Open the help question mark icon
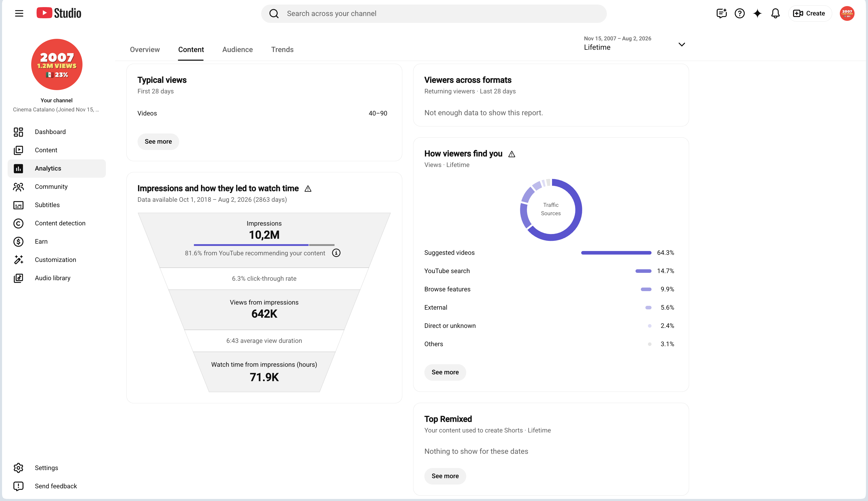 click(x=739, y=13)
